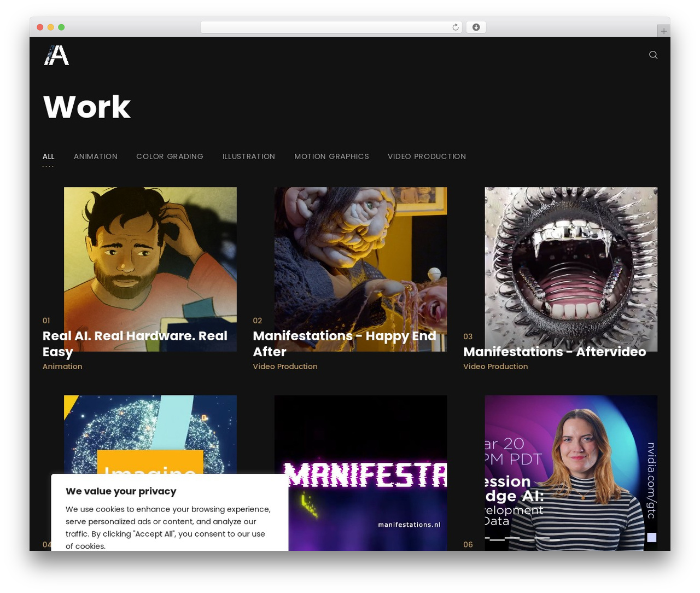Open the nvidia.com/gtc woman thumbnail
This screenshot has height=593, width=700.
click(571, 473)
